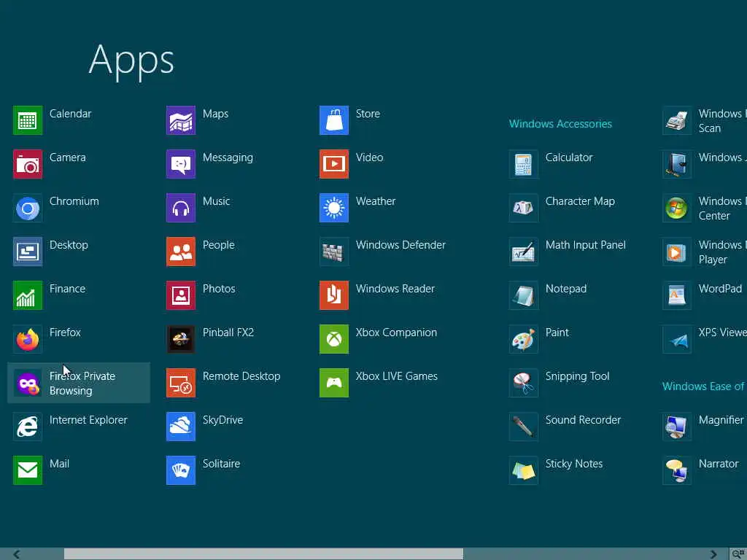
Task: Launch the Camera app icon
Action: click(x=28, y=164)
